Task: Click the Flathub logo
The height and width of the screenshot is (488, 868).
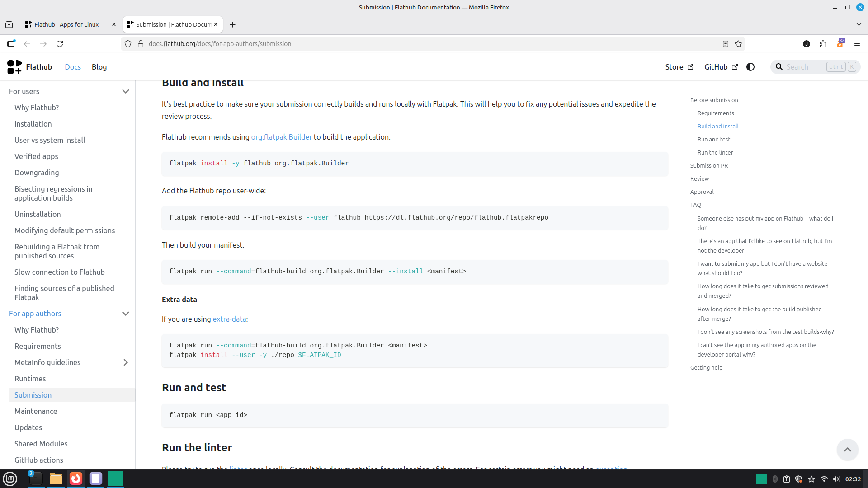Action: (14, 66)
